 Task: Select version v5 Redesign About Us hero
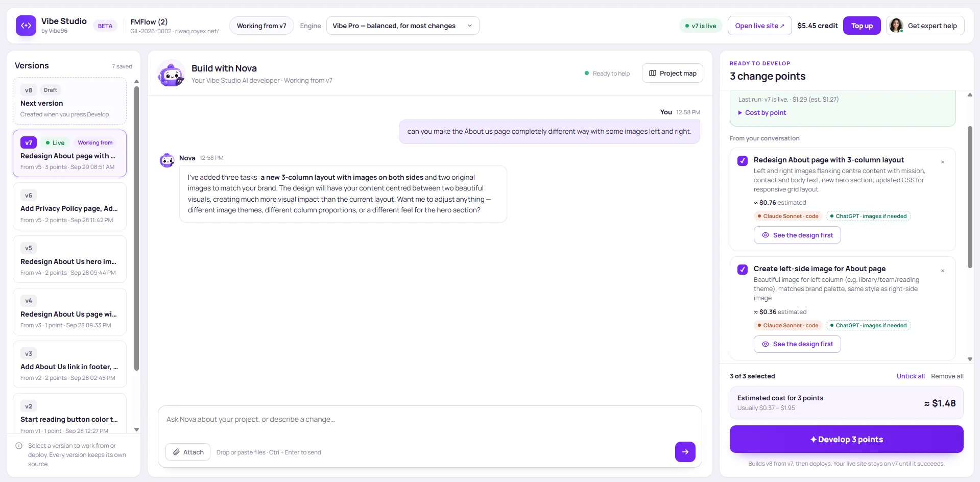(69, 259)
